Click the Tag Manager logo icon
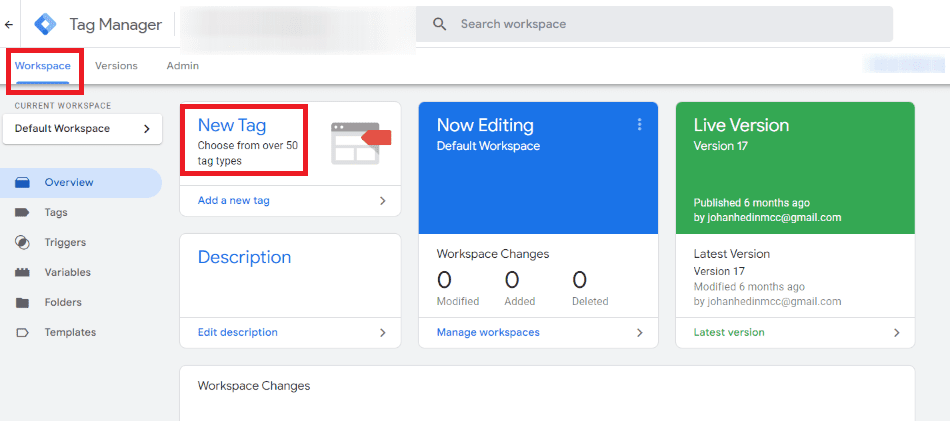The height and width of the screenshot is (421, 950). coord(46,24)
